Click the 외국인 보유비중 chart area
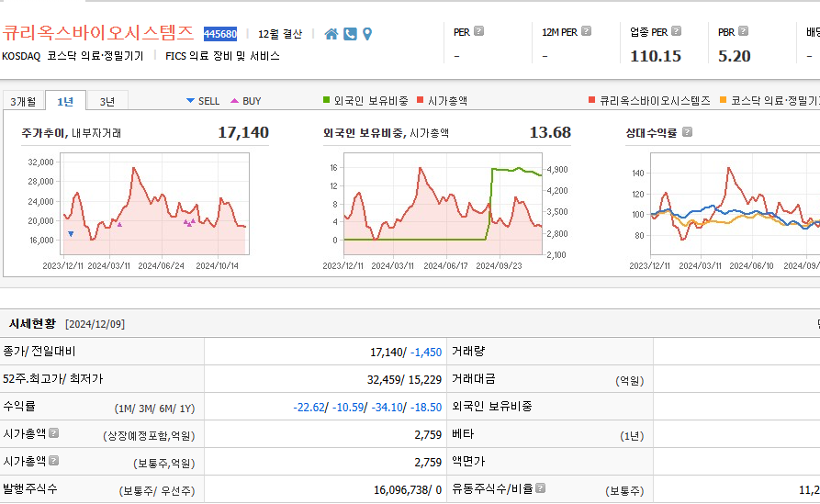820x504 pixels. pos(443,204)
